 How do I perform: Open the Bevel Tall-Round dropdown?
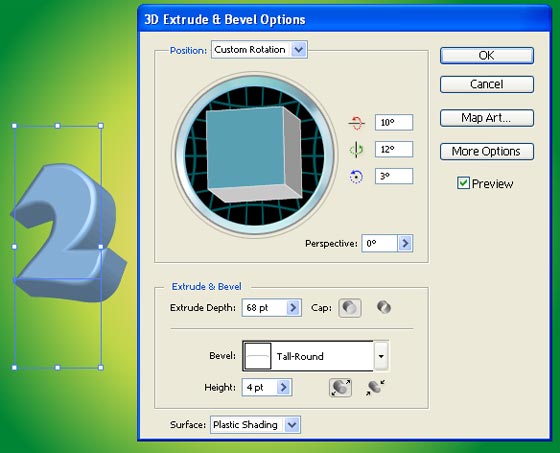(381, 356)
